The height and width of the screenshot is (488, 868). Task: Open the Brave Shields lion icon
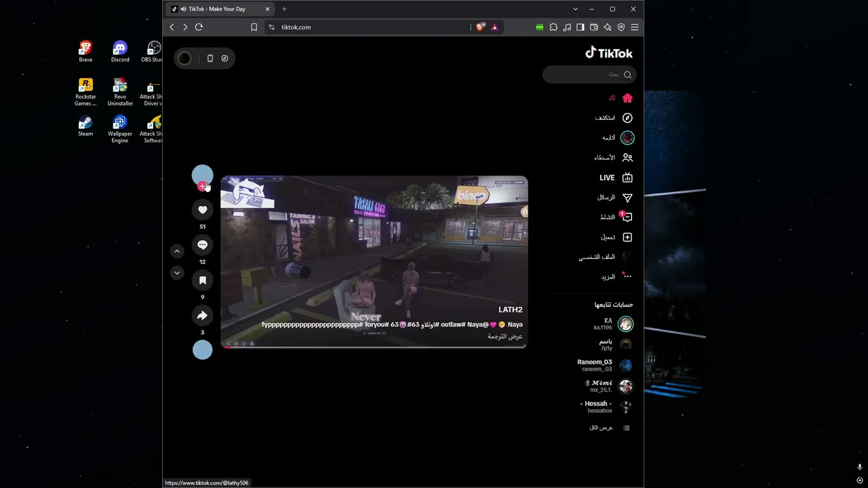pos(481,27)
